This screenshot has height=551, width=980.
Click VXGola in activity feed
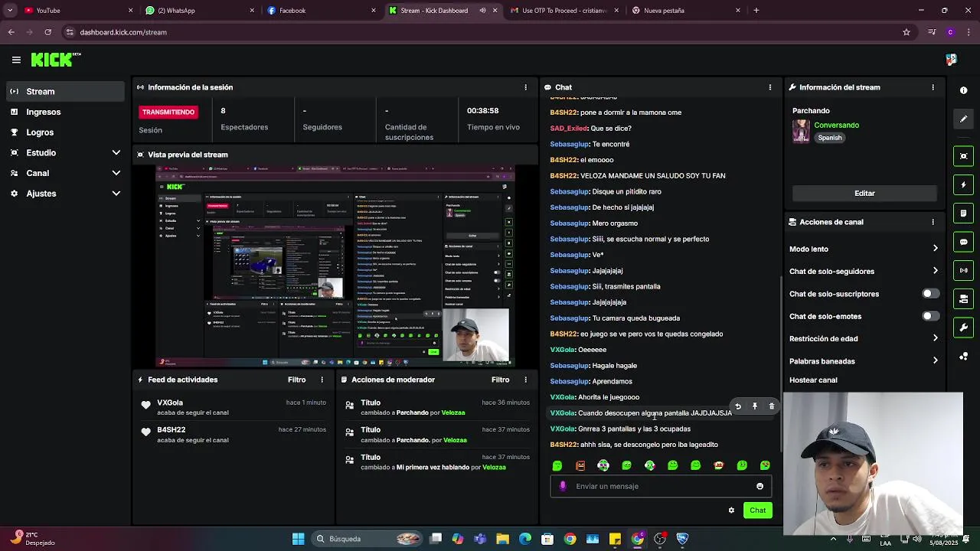[170, 403]
